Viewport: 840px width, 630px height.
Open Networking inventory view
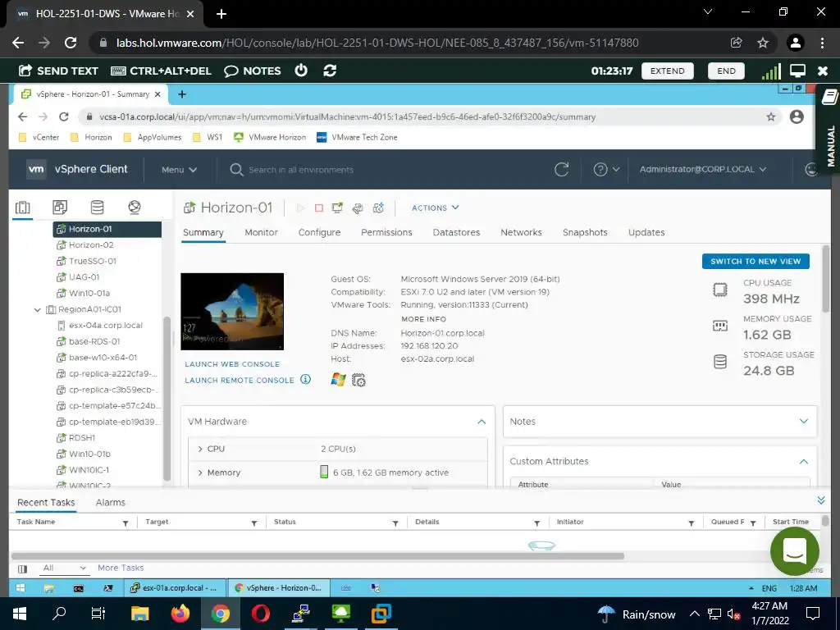(135, 208)
